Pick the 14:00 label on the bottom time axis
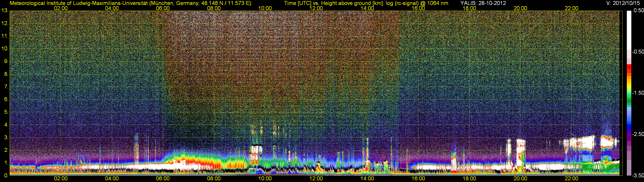 coord(367,179)
